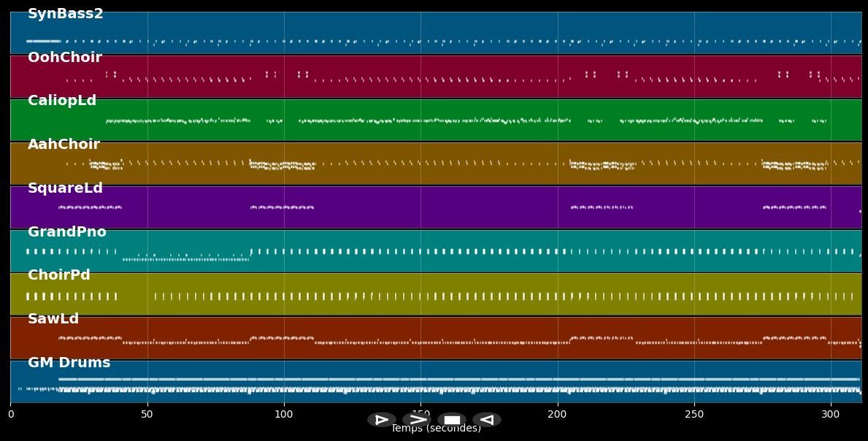
Task: Click the GM Drums track name
Action: click(x=69, y=363)
